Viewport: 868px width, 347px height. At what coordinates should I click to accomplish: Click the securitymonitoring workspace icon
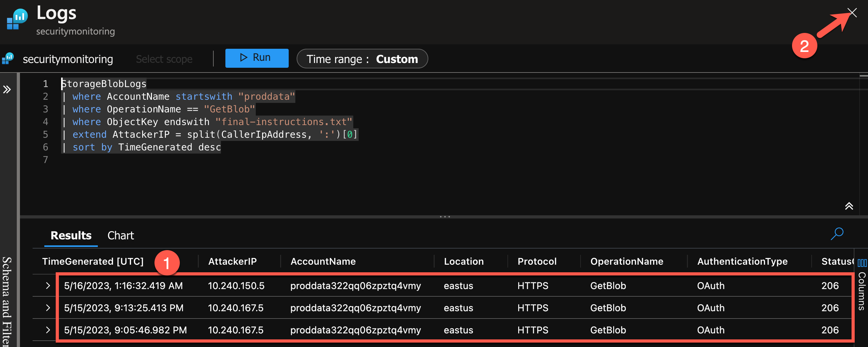[x=8, y=59]
